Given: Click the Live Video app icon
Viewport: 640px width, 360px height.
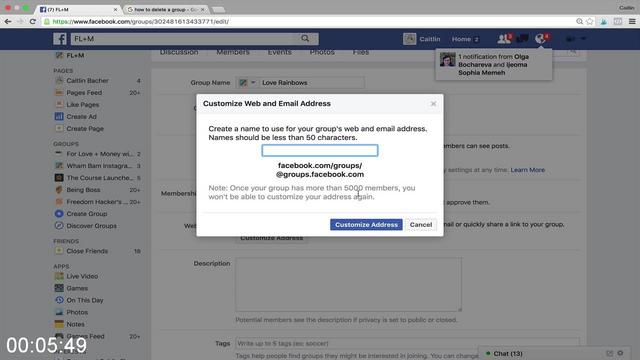Looking at the screenshot, I should (x=59, y=276).
